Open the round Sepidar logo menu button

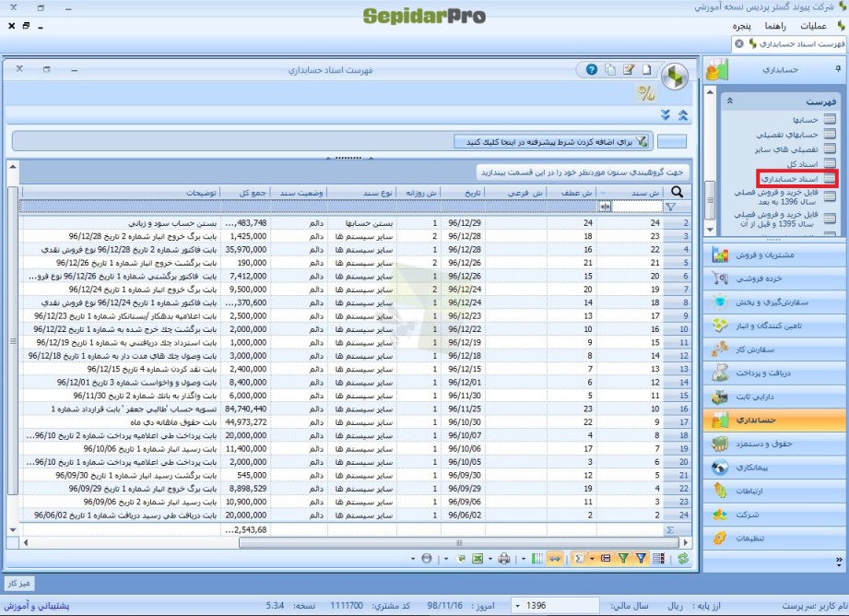pyautogui.click(x=675, y=77)
